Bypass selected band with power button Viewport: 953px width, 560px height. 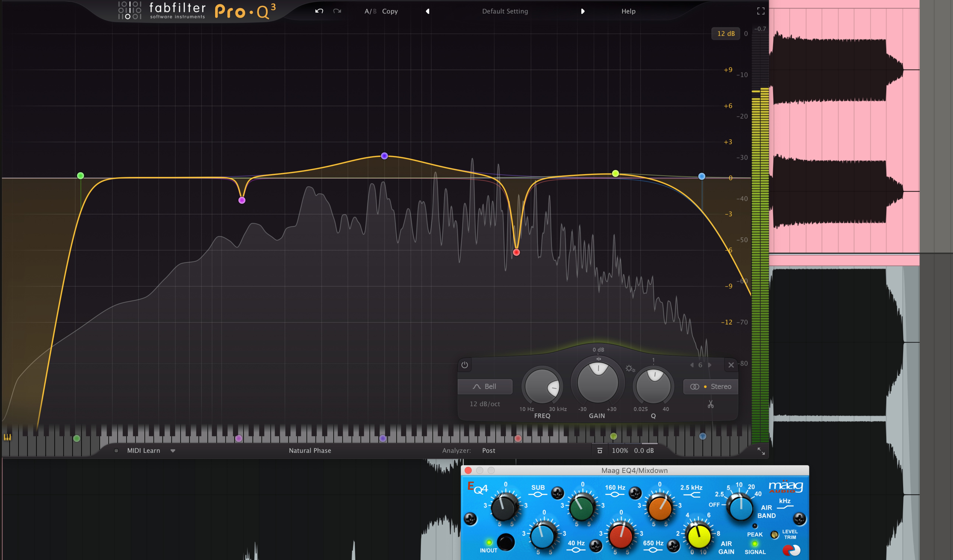pyautogui.click(x=464, y=365)
